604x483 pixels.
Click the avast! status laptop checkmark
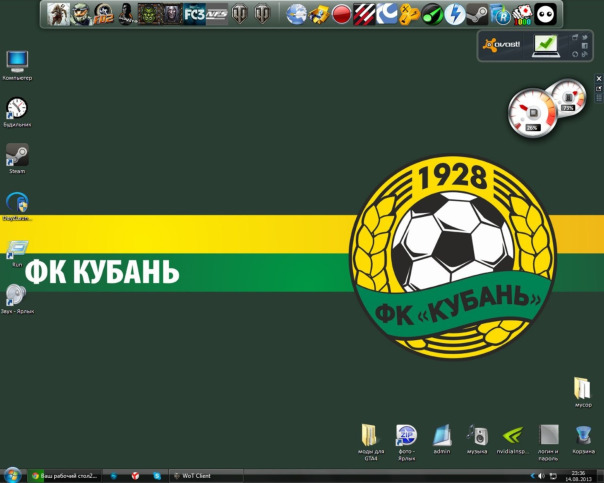[546, 46]
